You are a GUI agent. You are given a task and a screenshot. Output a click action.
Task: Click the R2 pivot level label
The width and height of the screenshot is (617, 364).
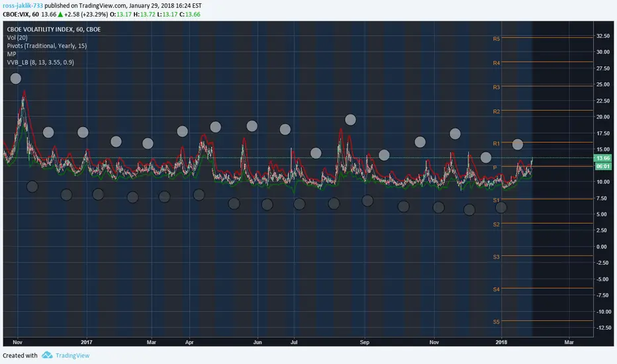pos(497,112)
